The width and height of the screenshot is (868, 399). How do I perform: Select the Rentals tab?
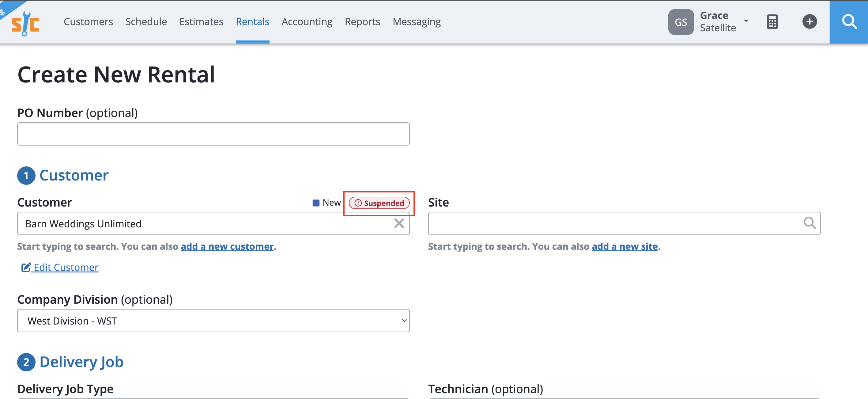252,22
